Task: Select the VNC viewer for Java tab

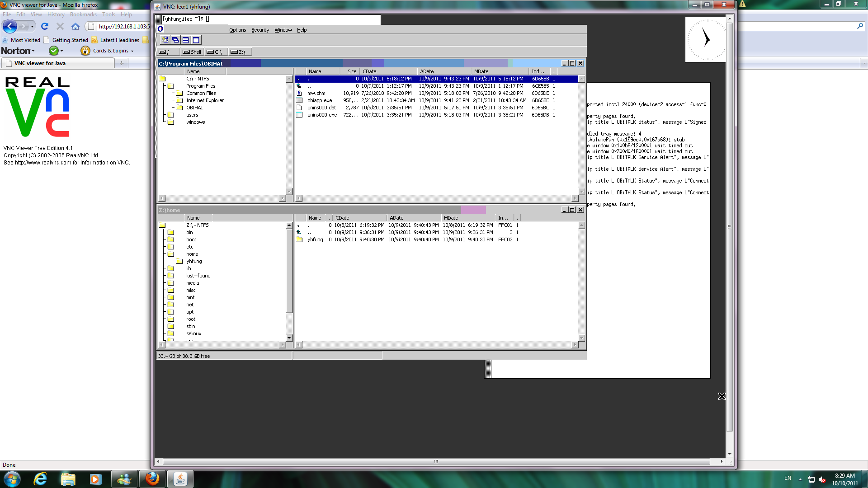Action: tap(57, 63)
